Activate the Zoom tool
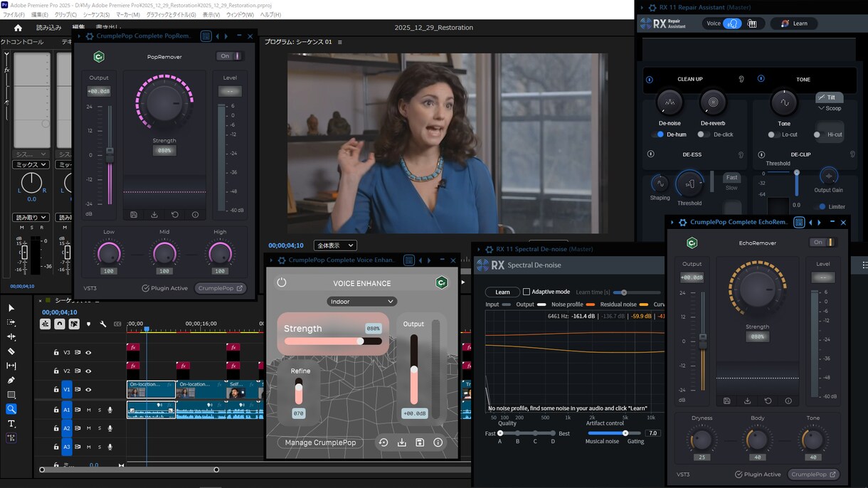This screenshot has height=488, width=868. [11, 409]
